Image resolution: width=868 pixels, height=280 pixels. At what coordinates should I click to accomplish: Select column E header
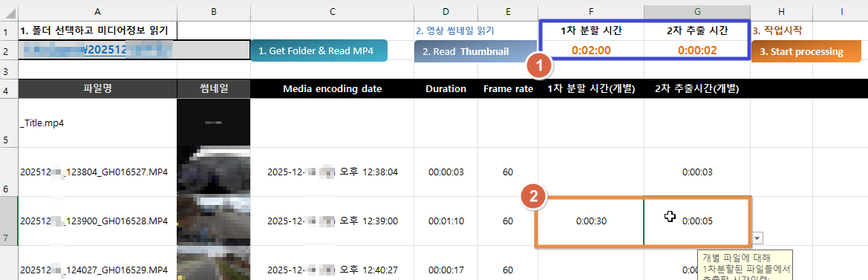(508, 11)
